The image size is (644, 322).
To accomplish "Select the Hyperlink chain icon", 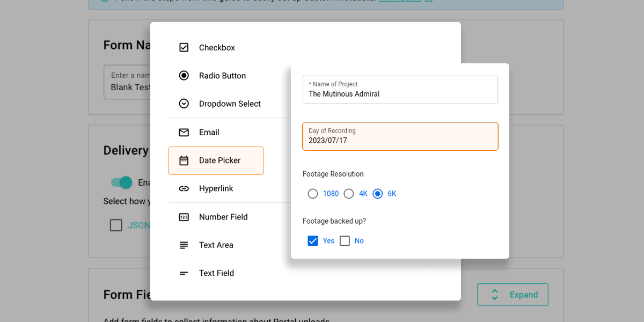I will pyautogui.click(x=184, y=188).
